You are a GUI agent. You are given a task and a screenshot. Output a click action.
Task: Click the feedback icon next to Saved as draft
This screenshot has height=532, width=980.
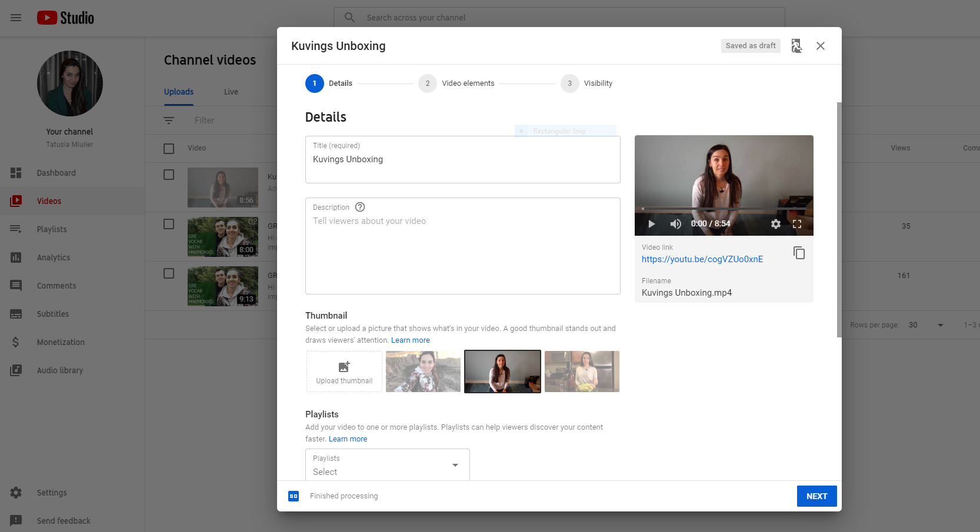pyautogui.click(x=796, y=46)
